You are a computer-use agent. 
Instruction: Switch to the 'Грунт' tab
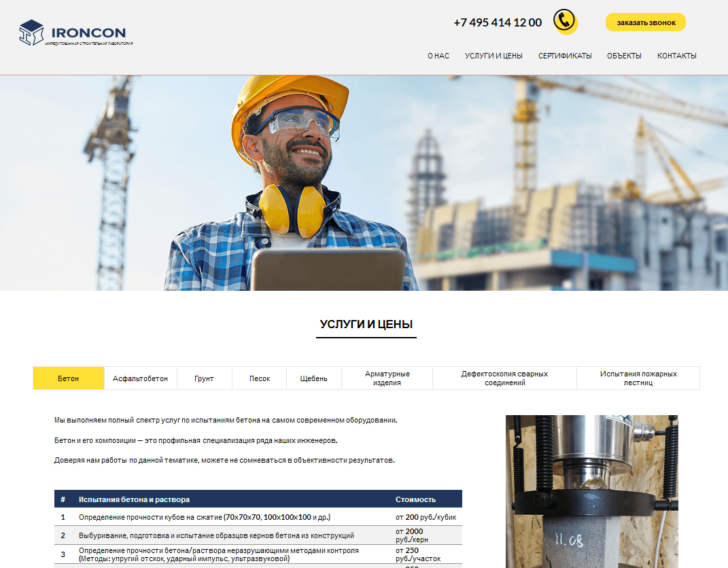(204, 378)
